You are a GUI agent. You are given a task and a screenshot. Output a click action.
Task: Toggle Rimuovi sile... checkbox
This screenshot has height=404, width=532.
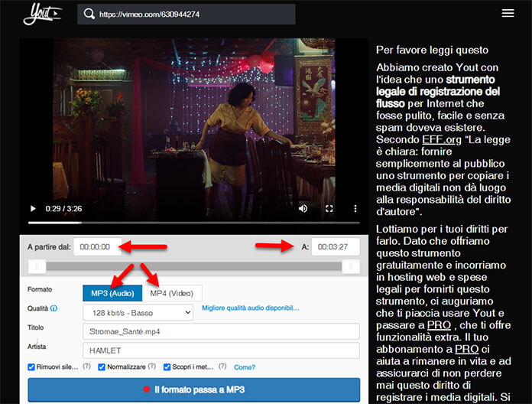(x=31, y=367)
